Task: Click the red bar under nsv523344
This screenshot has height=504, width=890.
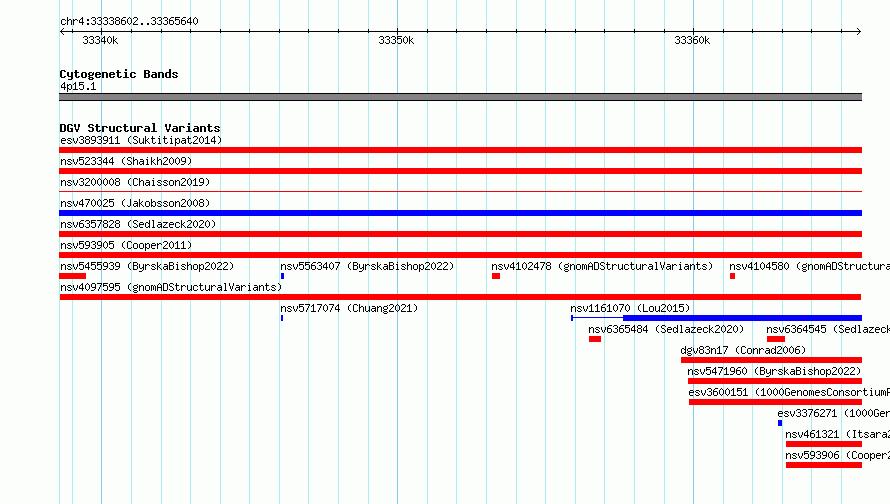Action: 460,171
